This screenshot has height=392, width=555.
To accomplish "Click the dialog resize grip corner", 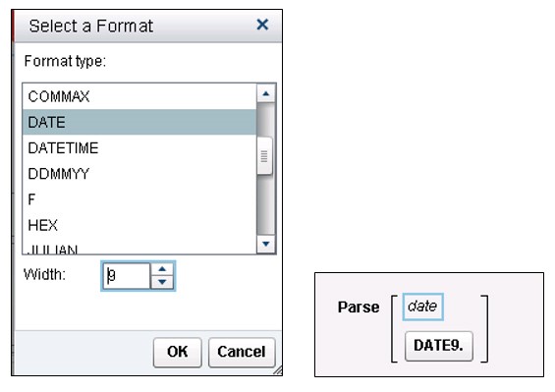I will pos(278,370).
